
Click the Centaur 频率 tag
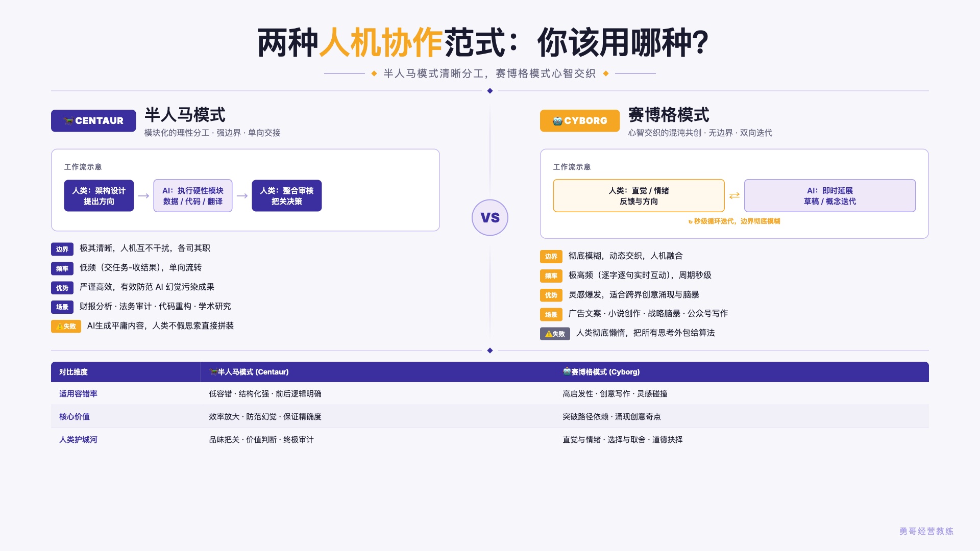[62, 268]
